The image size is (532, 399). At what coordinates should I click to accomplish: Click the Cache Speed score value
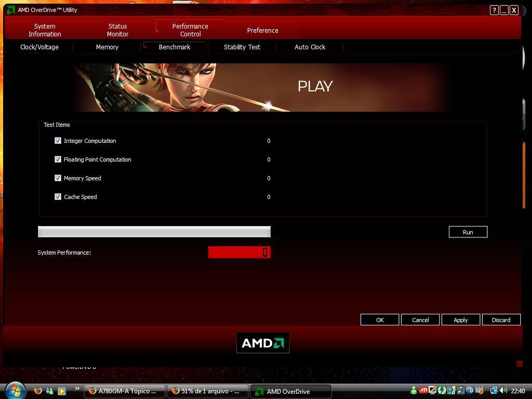tap(269, 197)
